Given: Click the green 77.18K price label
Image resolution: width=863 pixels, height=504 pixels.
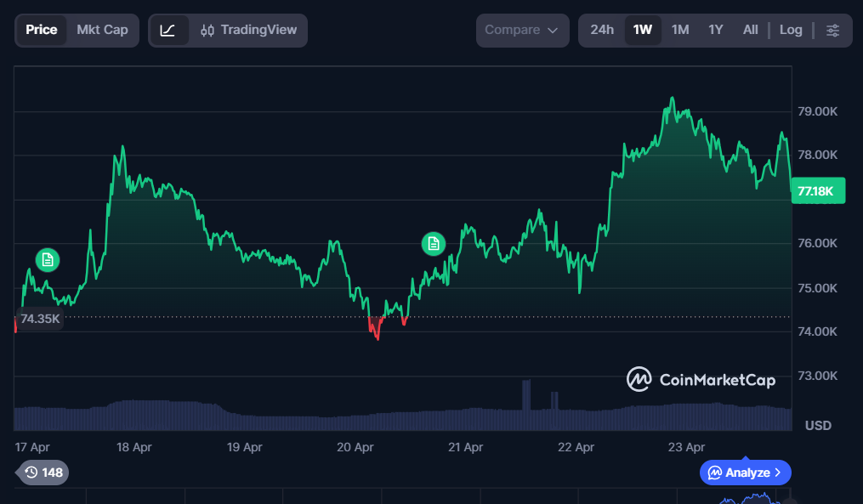Looking at the screenshot, I should pyautogui.click(x=818, y=190).
